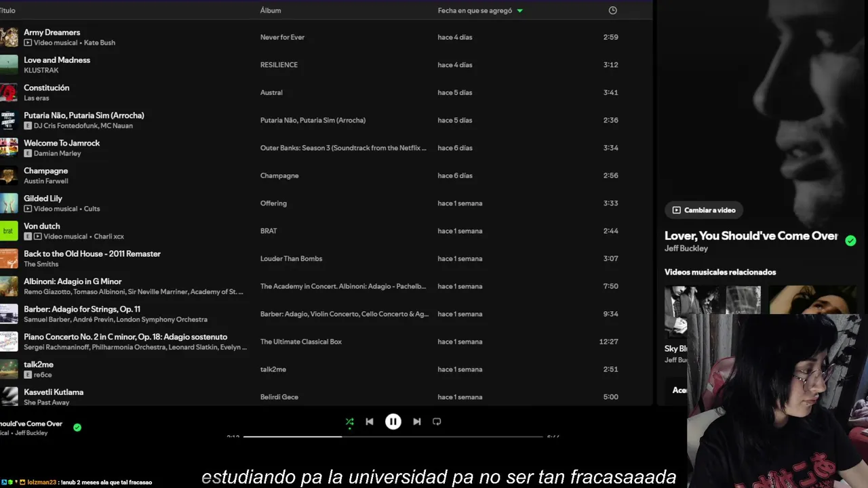Click the Videos musicales relacionados heading

click(x=720, y=272)
